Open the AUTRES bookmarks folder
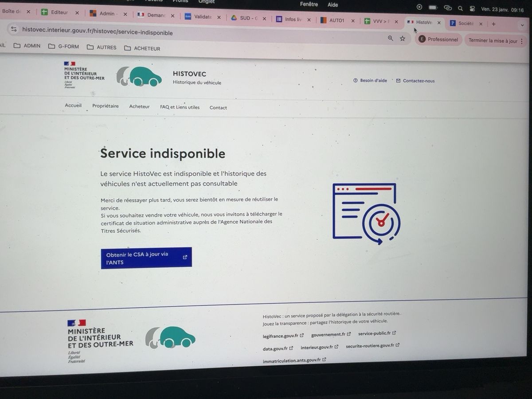The width and height of the screenshot is (532, 399). (x=102, y=47)
